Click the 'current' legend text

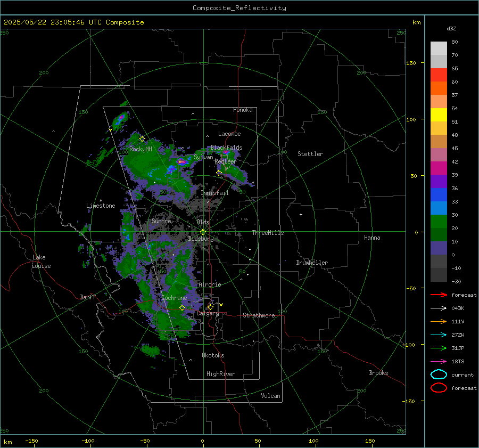click(463, 374)
